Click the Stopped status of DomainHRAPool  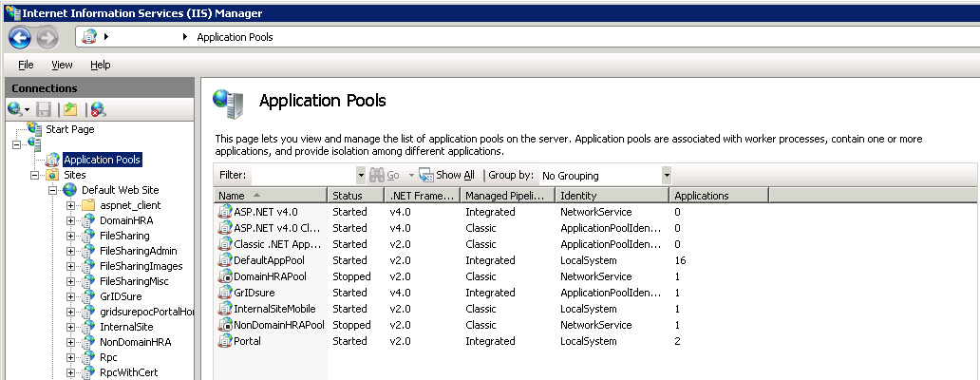[x=351, y=276]
